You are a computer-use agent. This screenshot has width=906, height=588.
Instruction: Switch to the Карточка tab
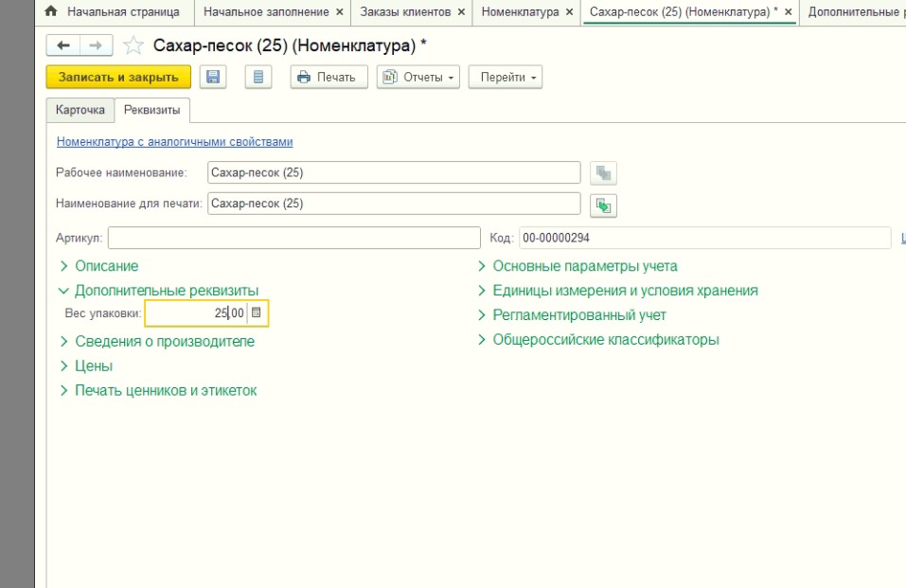coord(80,110)
